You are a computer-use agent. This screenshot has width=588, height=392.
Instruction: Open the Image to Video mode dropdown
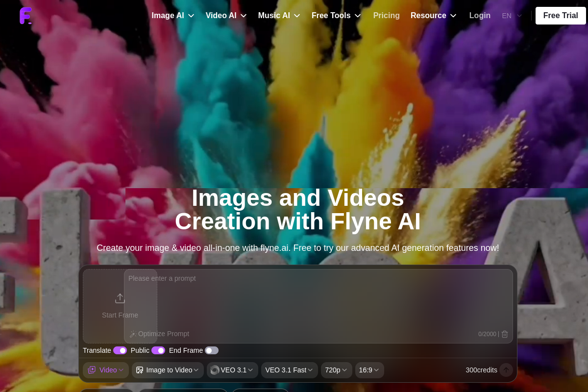coord(168,370)
